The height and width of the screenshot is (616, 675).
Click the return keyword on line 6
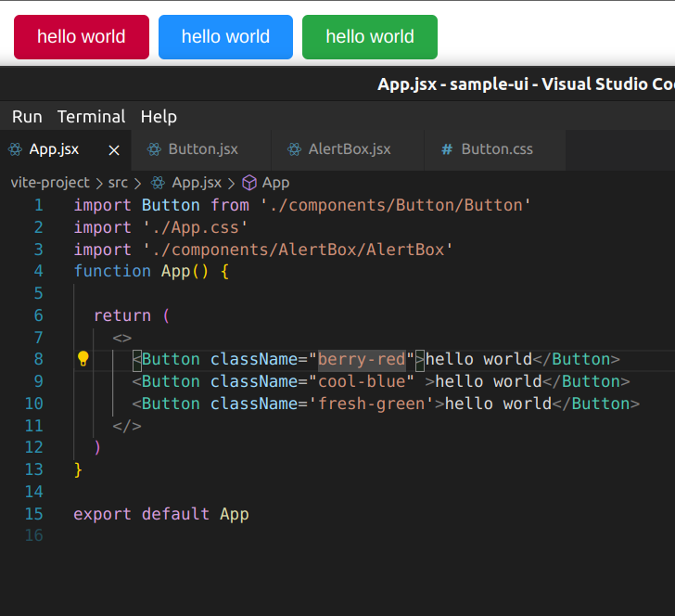(122, 315)
